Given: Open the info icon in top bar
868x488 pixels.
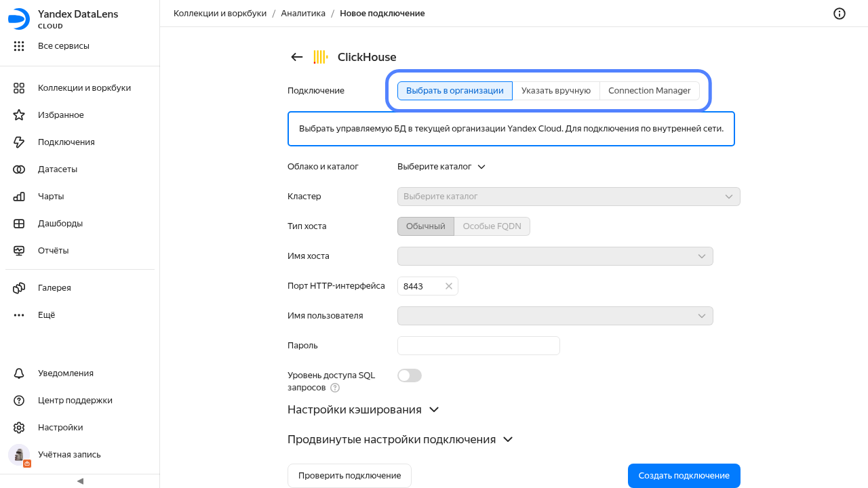Looking at the screenshot, I should [840, 14].
